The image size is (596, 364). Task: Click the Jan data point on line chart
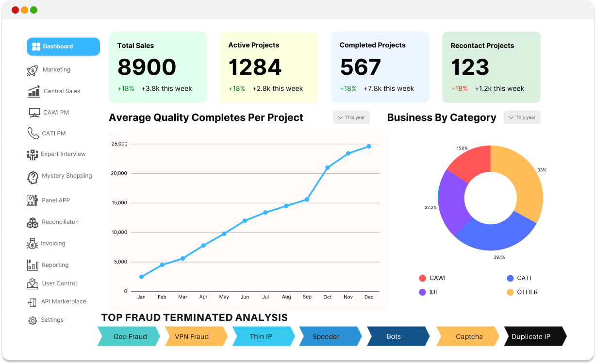tap(141, 277)
